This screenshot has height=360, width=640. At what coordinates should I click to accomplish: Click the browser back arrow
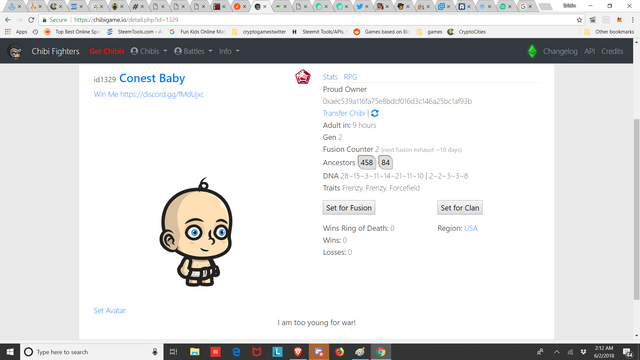coord(8,20)
